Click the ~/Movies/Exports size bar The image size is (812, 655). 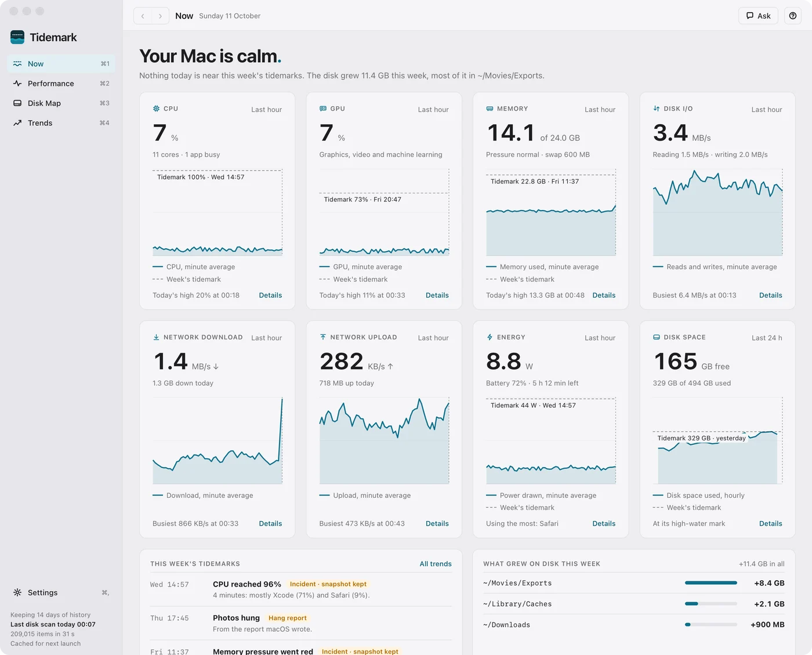click(x=711, y=583)
